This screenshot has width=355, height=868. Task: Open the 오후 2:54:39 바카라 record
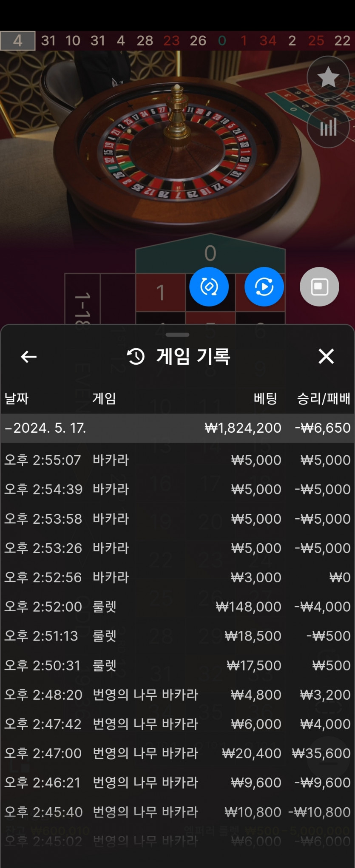point(177,489)
